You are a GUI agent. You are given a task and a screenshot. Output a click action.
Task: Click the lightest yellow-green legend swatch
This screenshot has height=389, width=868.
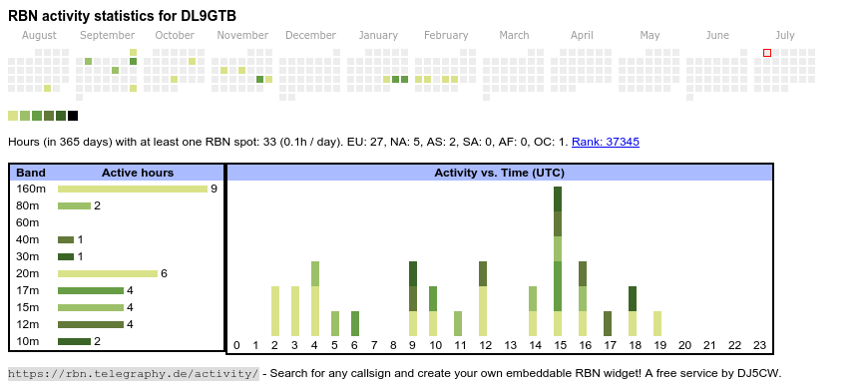13,116
